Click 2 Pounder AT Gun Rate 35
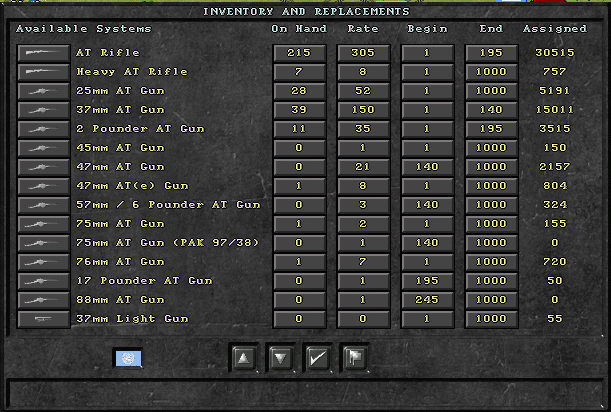This screenshot has width=611, height=412. pyautogui.click(x=363, y=129)
